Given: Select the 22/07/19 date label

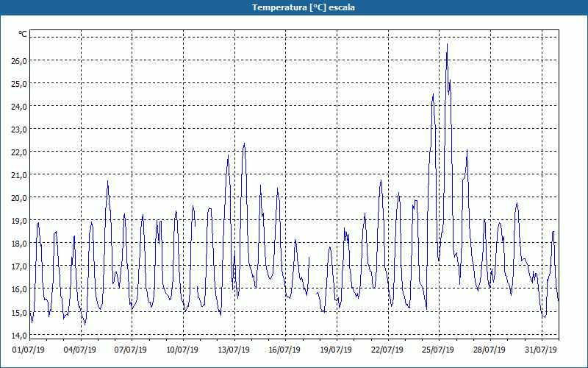Looking at the screenshot, I should [387, 350].
